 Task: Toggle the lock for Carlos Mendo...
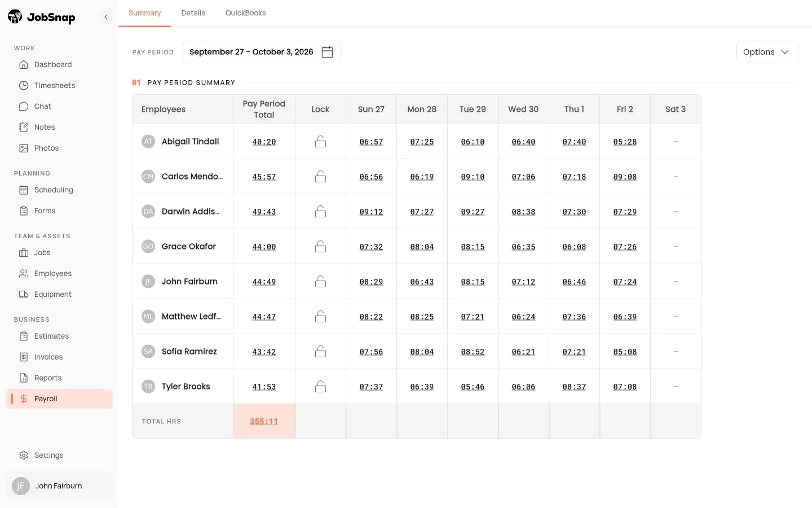point(320,177)
